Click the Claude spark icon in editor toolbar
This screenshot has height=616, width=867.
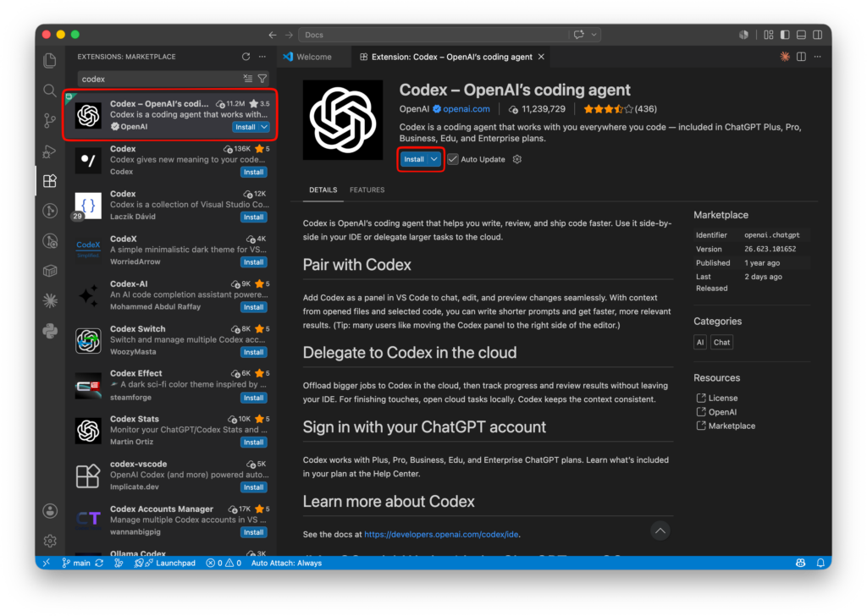pos(785,57)
